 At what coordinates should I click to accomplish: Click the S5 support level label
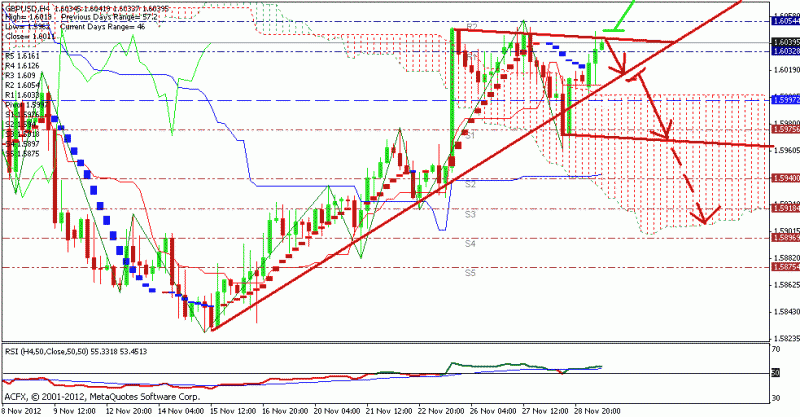pyautogui.click(x=469, y=272)
